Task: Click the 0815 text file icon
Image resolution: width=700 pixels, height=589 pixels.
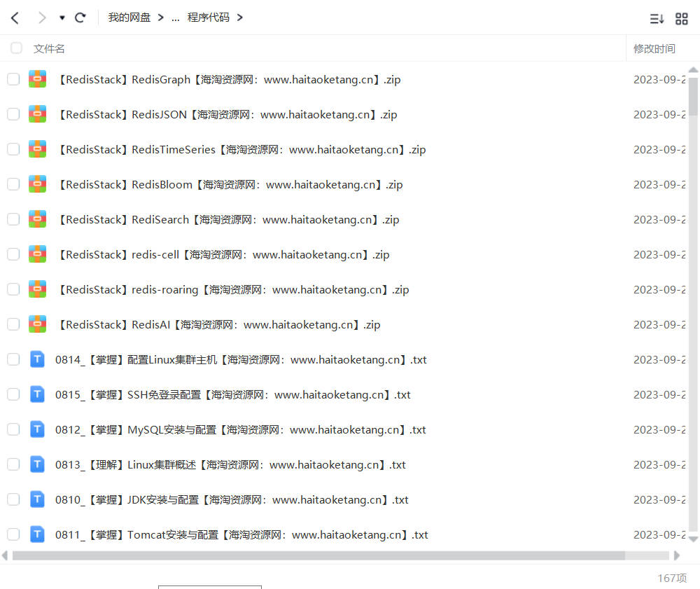Action: click(38, 394)
